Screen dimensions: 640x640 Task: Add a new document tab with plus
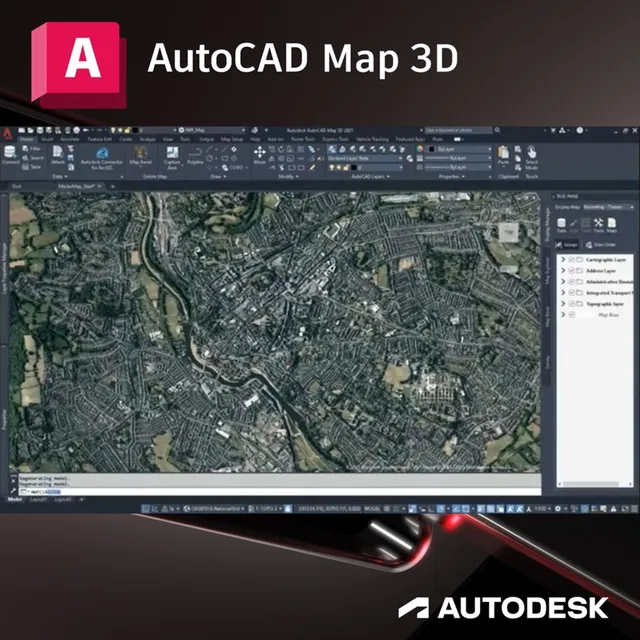tap(113, 186)
